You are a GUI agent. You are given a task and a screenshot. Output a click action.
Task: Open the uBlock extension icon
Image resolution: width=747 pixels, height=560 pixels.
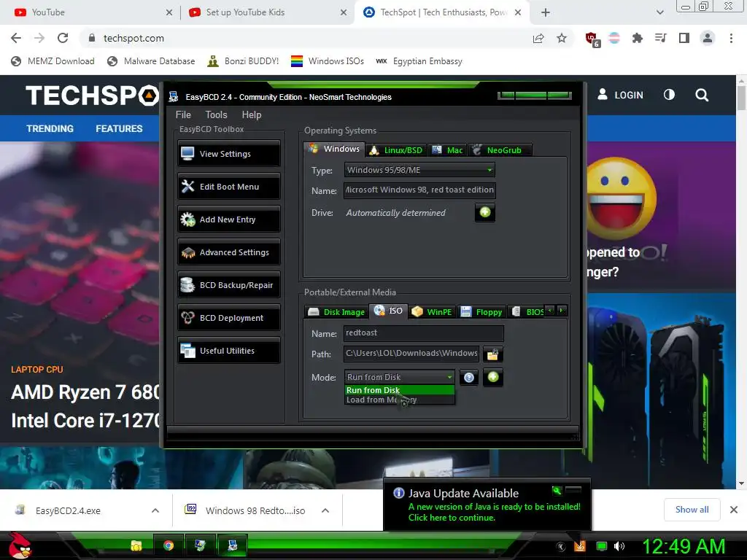click(592, 39)
